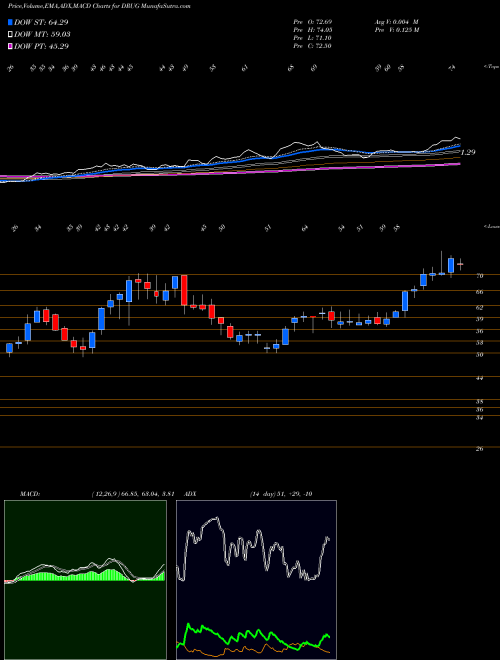Viewport: 500px width, 660px height.
Task: Click the latest small red candlestick
Action: [x=460, y=264]
